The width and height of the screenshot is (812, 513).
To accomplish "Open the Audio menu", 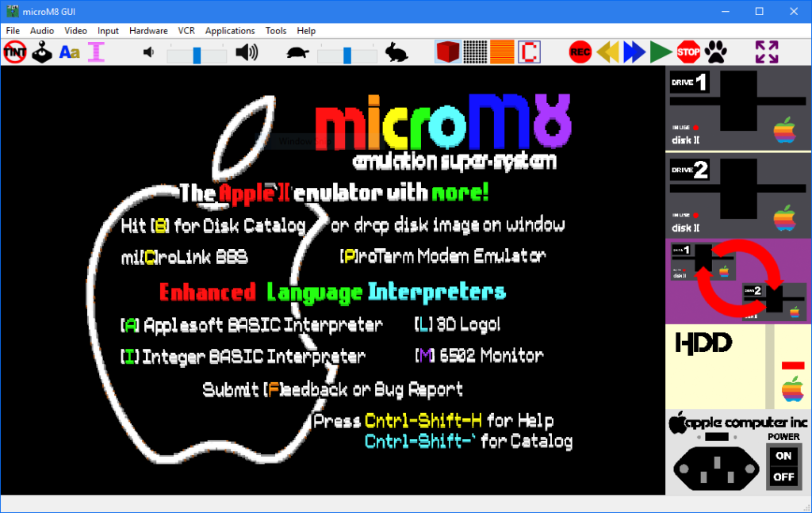I will click(42, 31).
